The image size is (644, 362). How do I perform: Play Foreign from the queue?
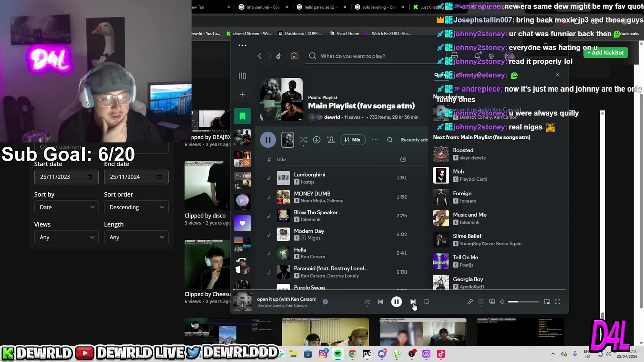point(498,197)
